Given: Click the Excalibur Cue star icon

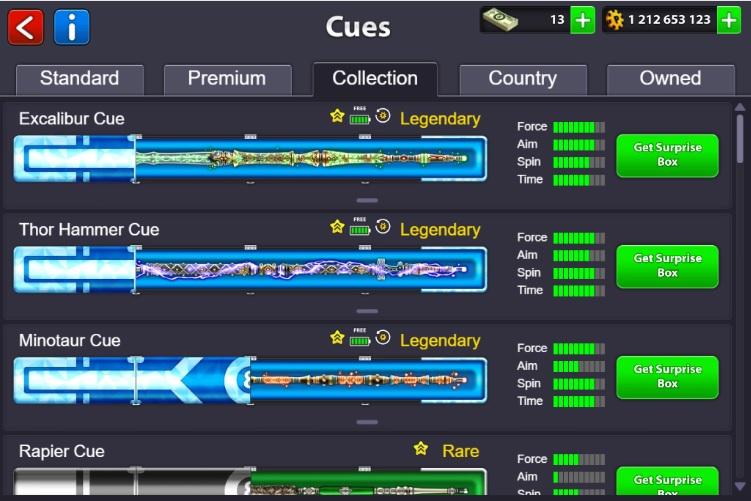Looking at the screenshot, I should coord(337,116).
